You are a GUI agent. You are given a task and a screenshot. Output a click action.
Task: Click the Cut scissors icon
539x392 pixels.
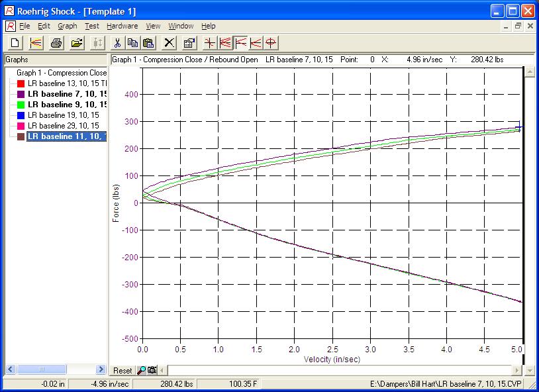tap(117, 43)
